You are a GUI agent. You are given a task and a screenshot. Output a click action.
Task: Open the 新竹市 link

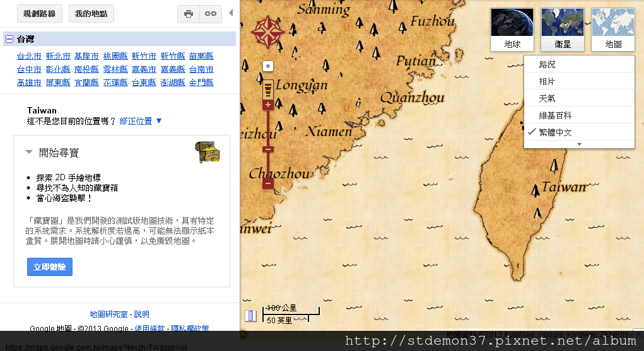pyautogui.click(x=144, y=56)
